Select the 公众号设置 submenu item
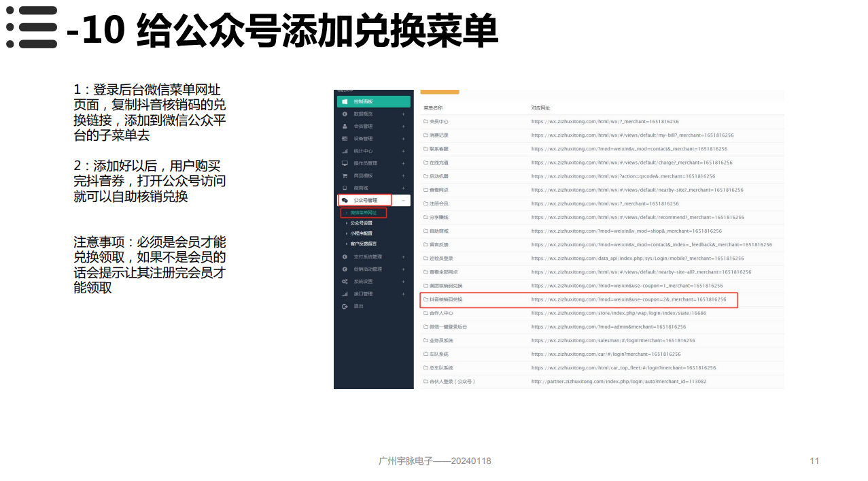This screenshot has width=868, height=481. point(362,223)
